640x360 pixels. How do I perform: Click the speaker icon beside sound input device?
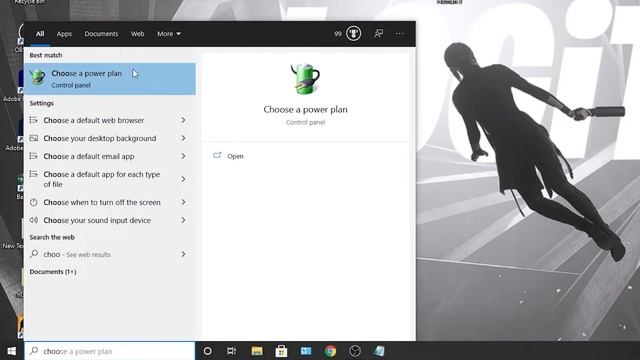click(34, 220)
